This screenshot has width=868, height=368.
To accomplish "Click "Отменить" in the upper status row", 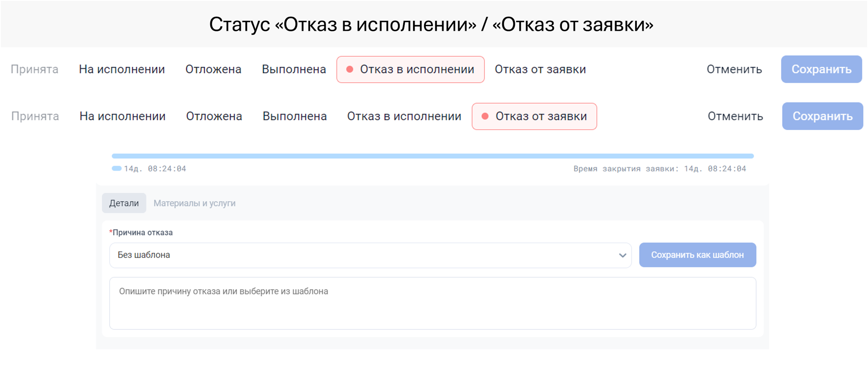I will [x=734, y=69].
